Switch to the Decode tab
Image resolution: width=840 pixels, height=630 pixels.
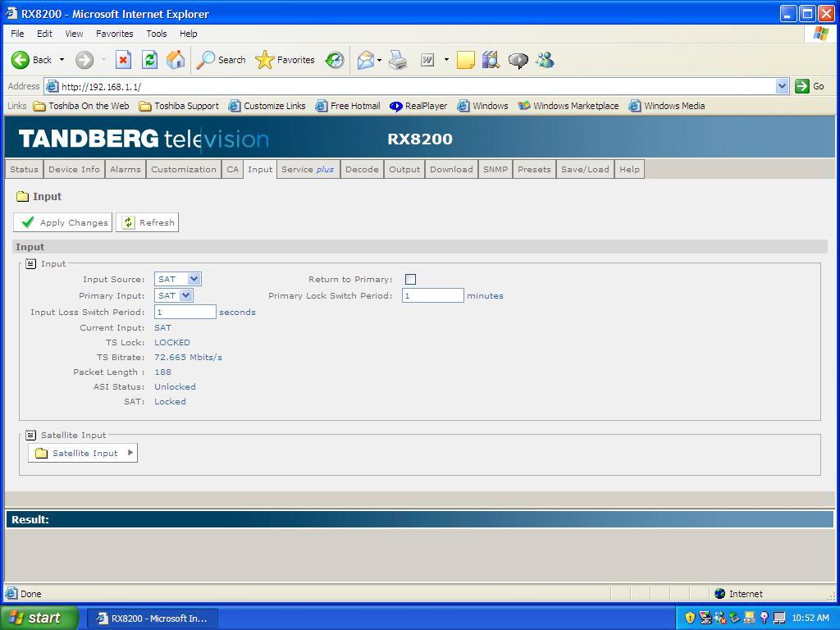pos(362,169)
